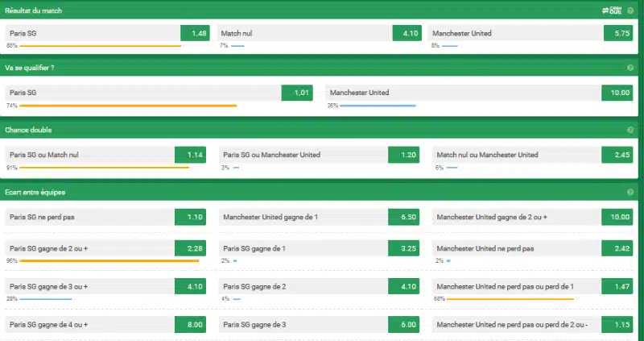Screen dimensions: 644x341
Task: Click the 96% share under Paris SG gagne de 2 ou +
Action: 12,261
